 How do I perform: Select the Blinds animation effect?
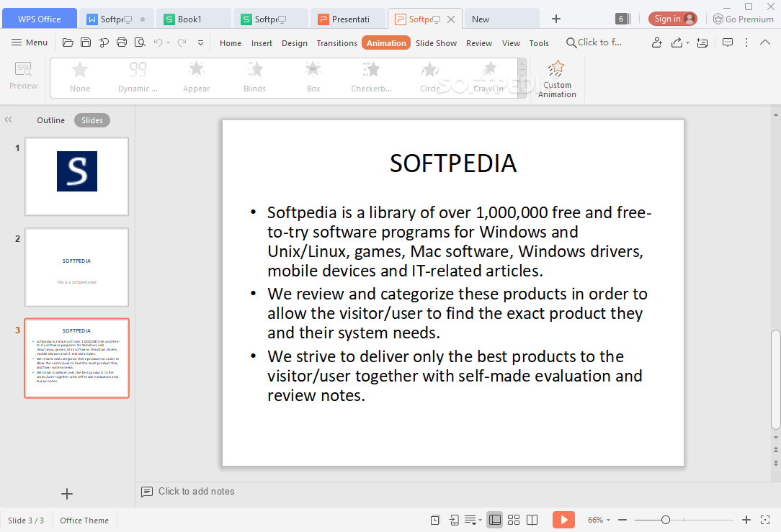(x=254, y=77)
